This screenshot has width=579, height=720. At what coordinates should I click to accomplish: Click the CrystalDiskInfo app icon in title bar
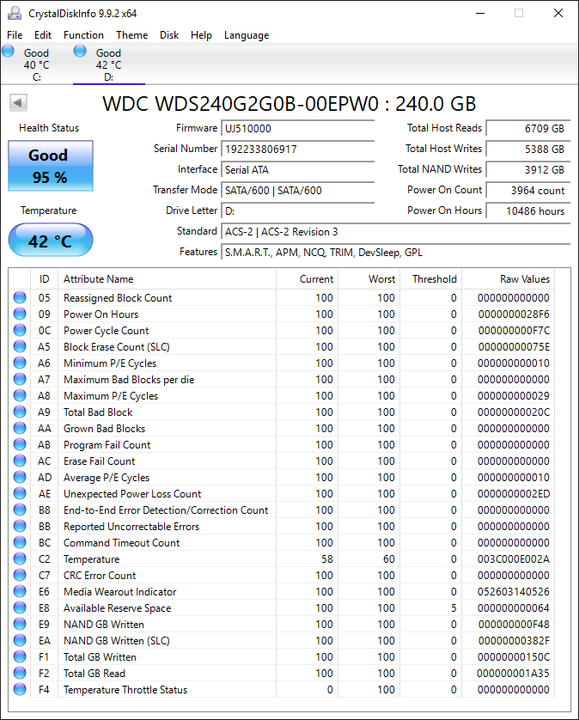click(15, 13)
